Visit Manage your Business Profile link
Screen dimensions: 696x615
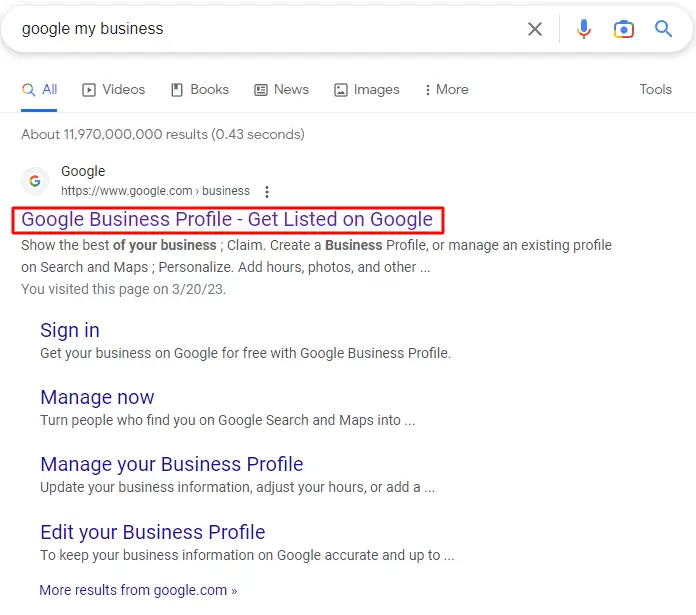pos(171,464)
